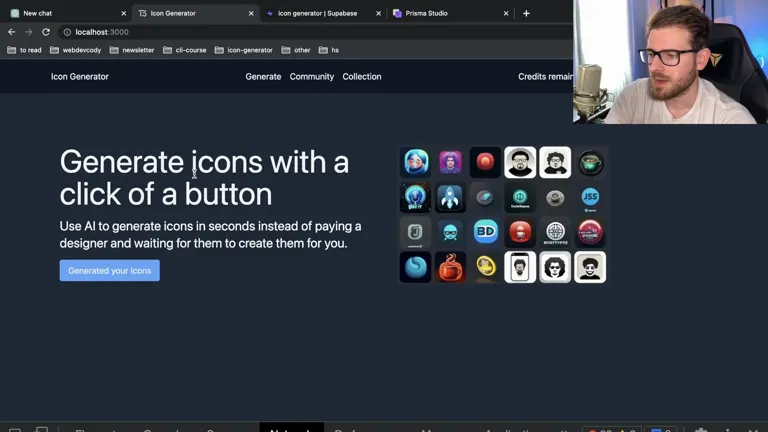Select the teal power symbol icon

pyautogui.click(x=520, y=197)
